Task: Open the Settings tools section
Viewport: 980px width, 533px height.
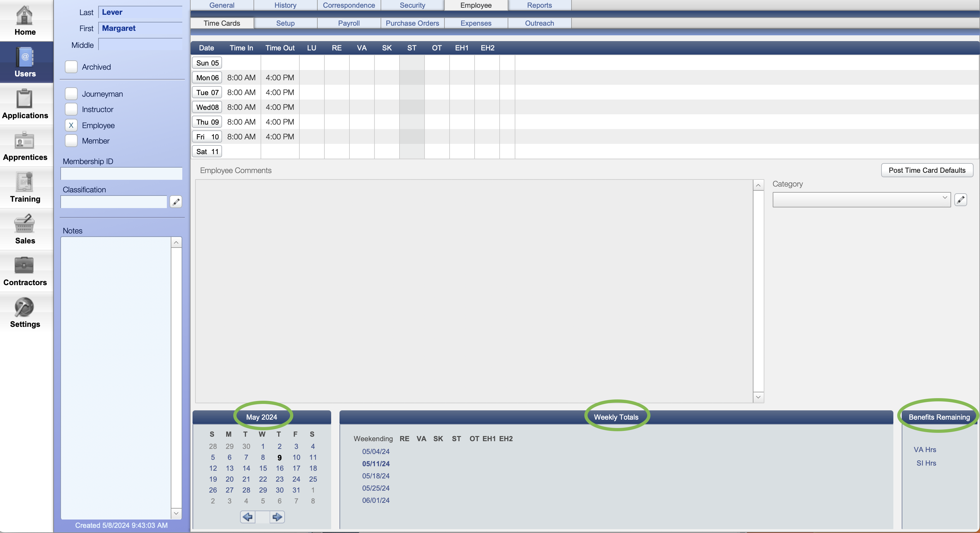Action: click(x=25, y=313)
